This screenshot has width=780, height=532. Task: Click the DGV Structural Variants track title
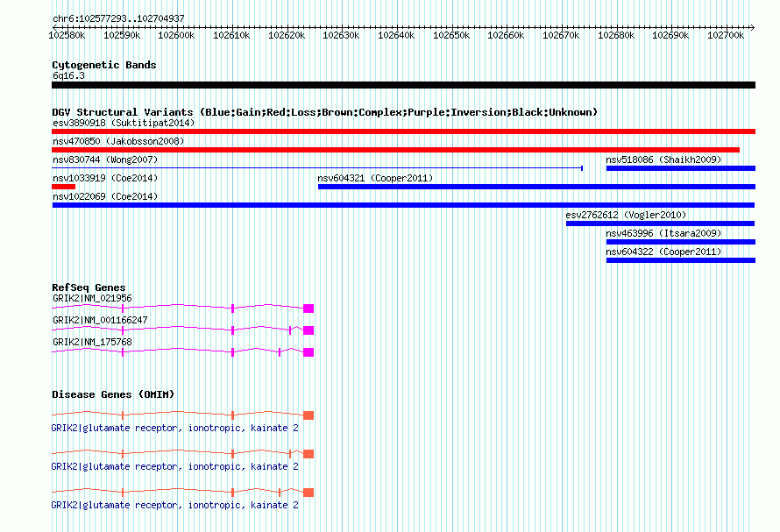tap(325, 112)
